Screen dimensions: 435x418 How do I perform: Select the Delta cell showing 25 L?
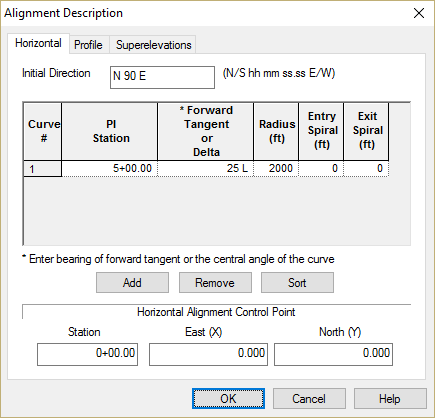click(x=206, y=169)
